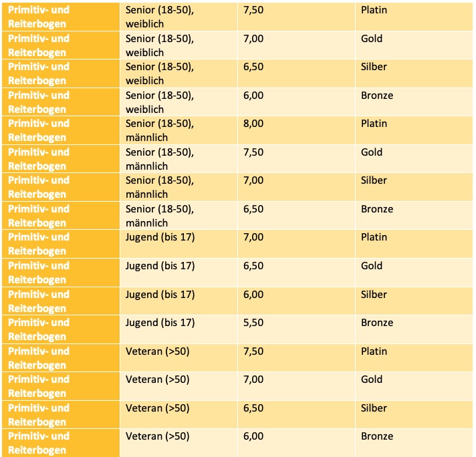Select Platin cell for Veteran (>50)

point(374,351)
